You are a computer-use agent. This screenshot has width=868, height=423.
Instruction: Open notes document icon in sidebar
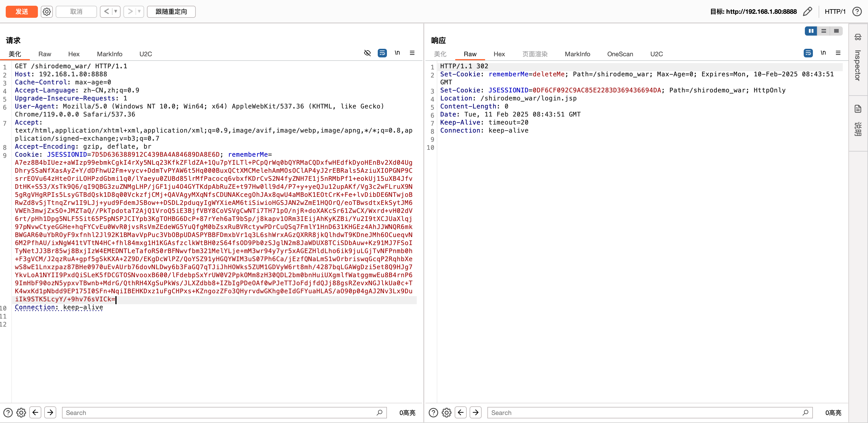click(858, 109)
